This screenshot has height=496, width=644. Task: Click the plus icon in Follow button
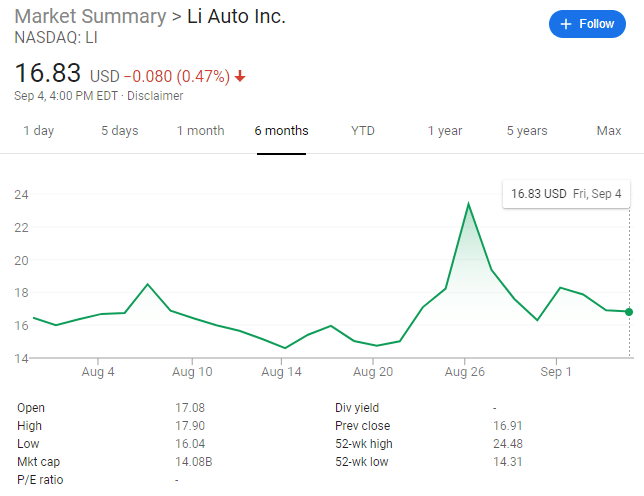click(x=566, y=24)
